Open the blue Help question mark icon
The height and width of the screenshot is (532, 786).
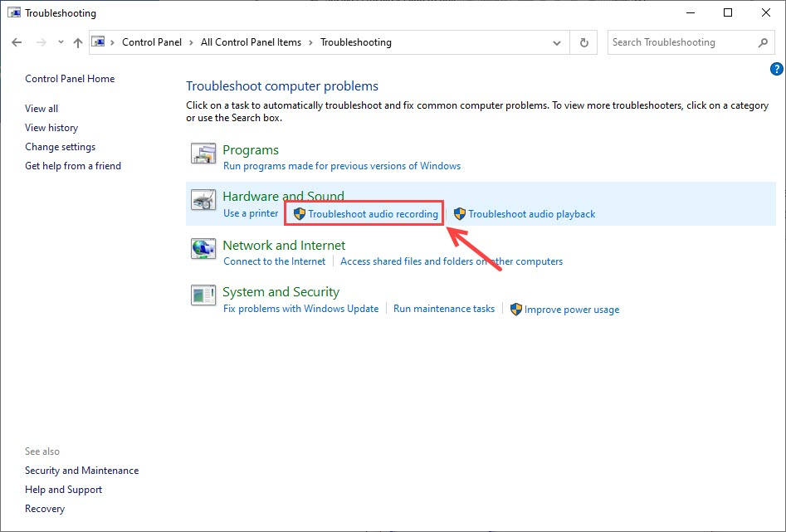(777, 69)
